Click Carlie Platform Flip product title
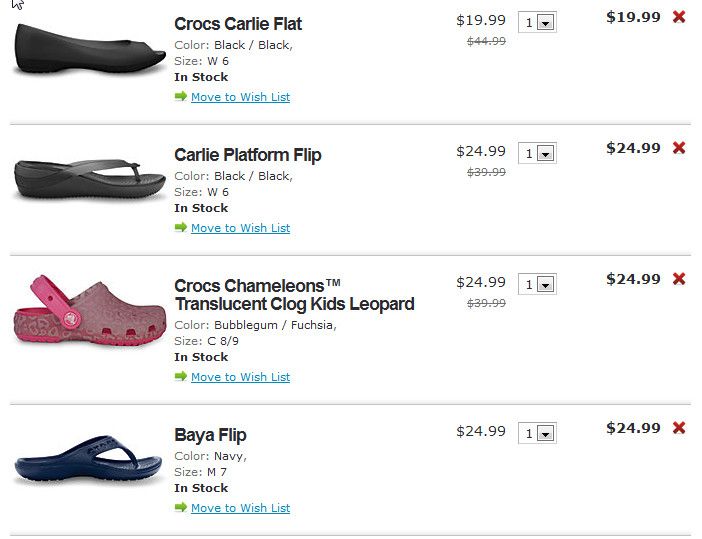 pyautogui.click(x=248, y=155)
